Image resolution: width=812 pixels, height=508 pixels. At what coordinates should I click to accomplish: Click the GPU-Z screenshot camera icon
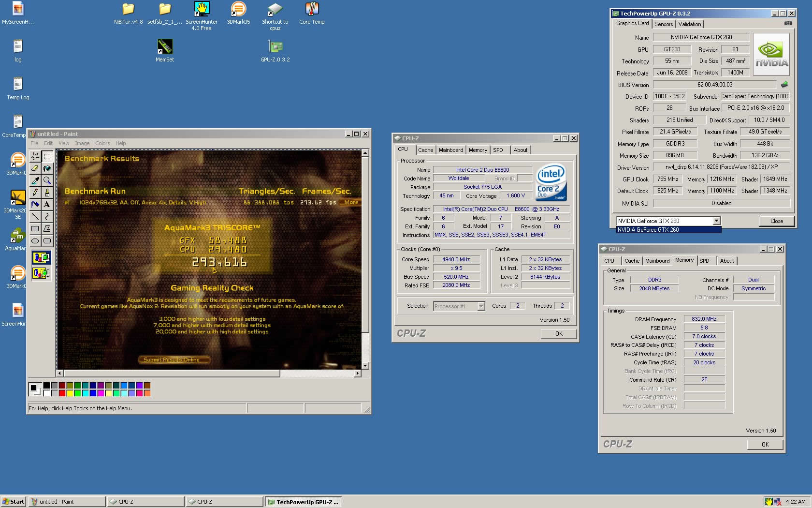pos(788,23)
